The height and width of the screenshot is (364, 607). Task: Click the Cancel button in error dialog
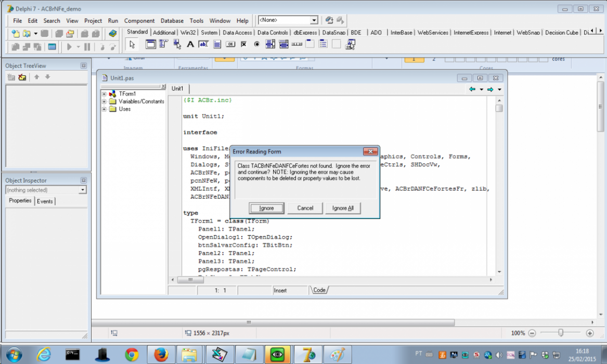click(305, 208)
